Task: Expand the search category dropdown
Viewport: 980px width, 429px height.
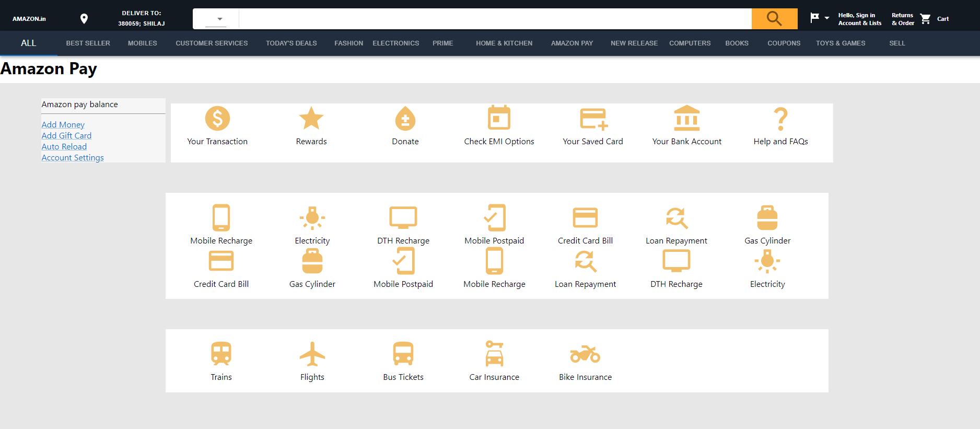Action: [x=216, y=19]
